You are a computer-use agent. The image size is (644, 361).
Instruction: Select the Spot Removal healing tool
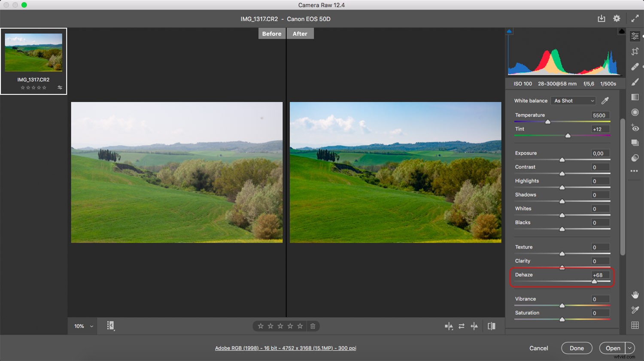tap(635, 67)
